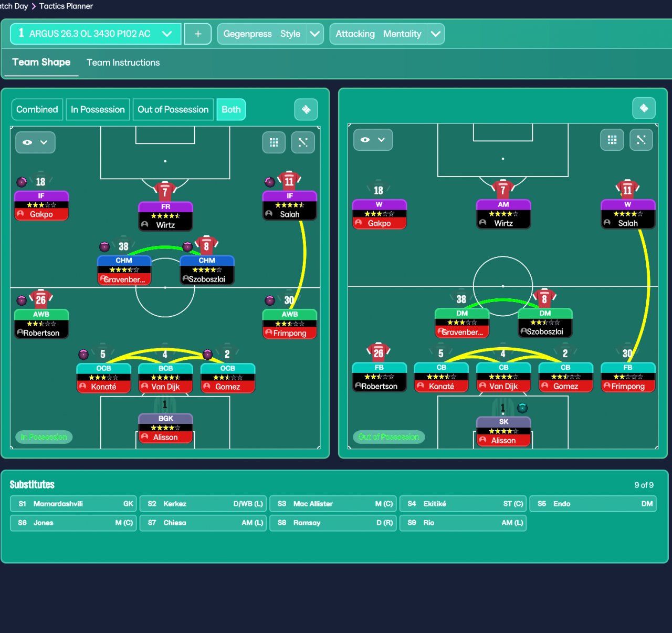Open the grid icon on the Out of Possession pitch
This screenshot has width=672, height=633.
coord(612,140)
